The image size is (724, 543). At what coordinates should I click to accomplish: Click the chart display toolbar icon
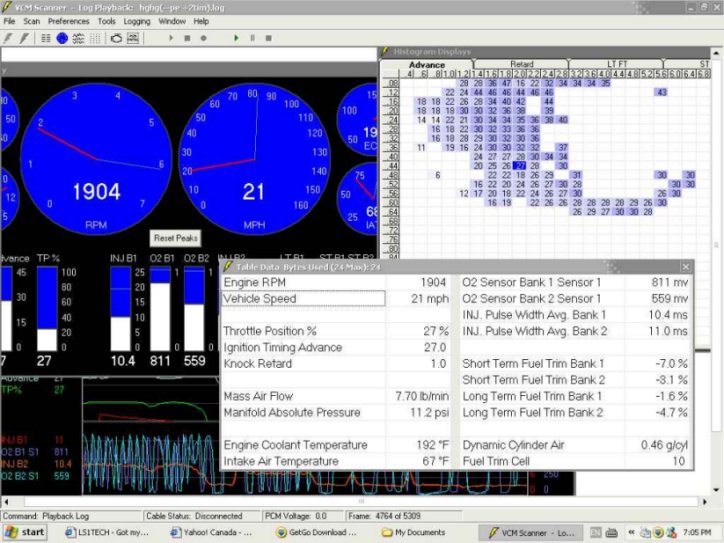point(78,38)
